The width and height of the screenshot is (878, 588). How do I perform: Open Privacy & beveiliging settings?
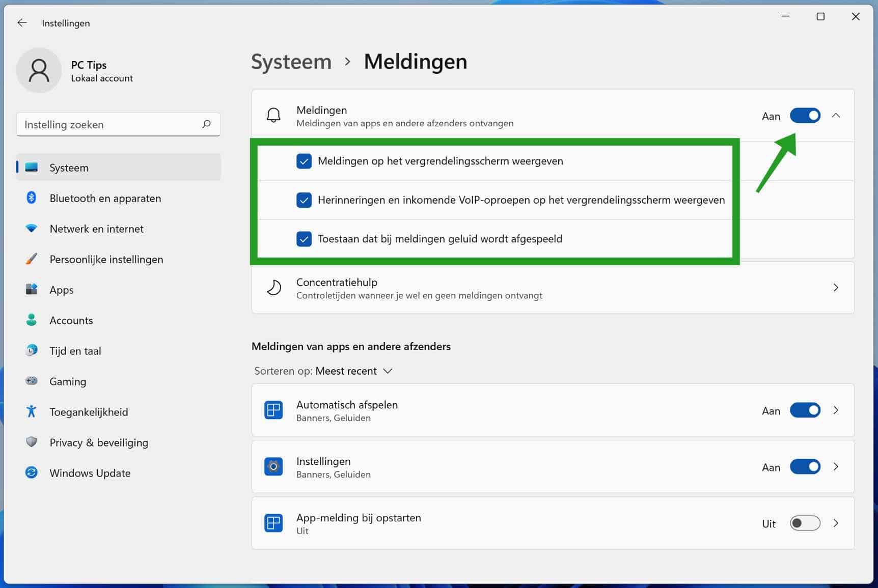(32, 442)
